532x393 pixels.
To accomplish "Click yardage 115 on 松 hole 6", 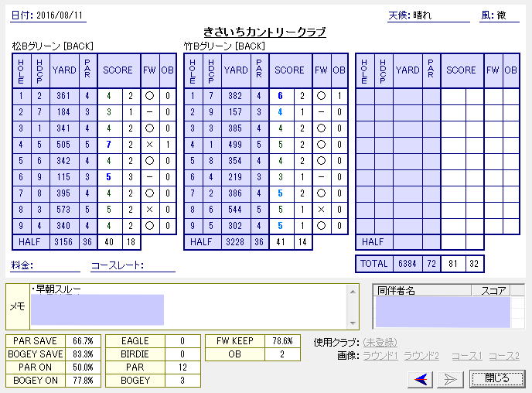I will 63,177.
